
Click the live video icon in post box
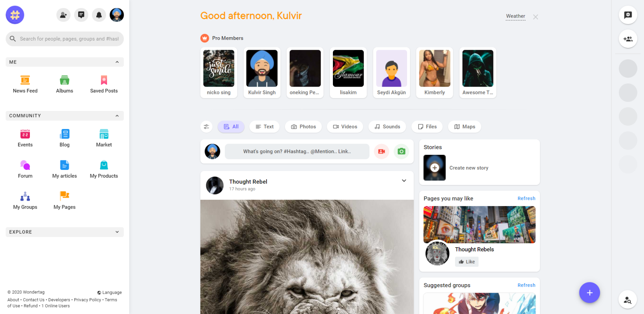[x=382, y=151]
